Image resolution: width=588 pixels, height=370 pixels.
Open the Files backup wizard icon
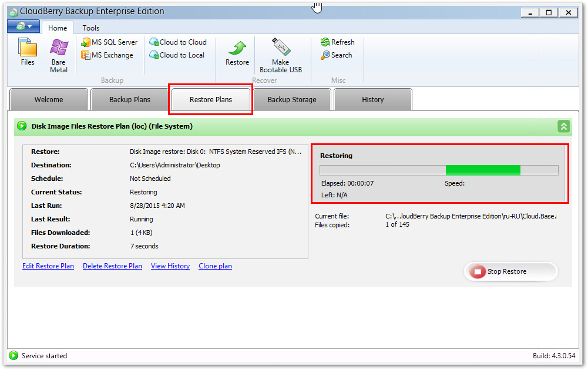point(28,52)
